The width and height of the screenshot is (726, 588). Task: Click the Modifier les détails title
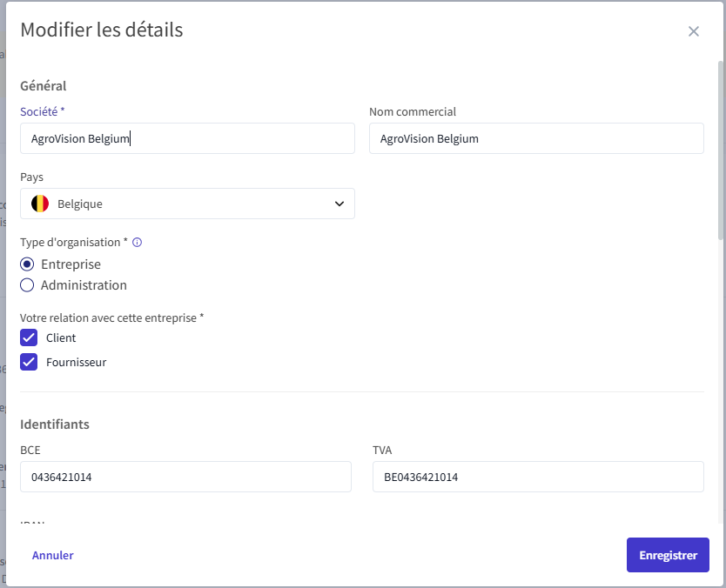pyautogui.click(x=102, y=30)
